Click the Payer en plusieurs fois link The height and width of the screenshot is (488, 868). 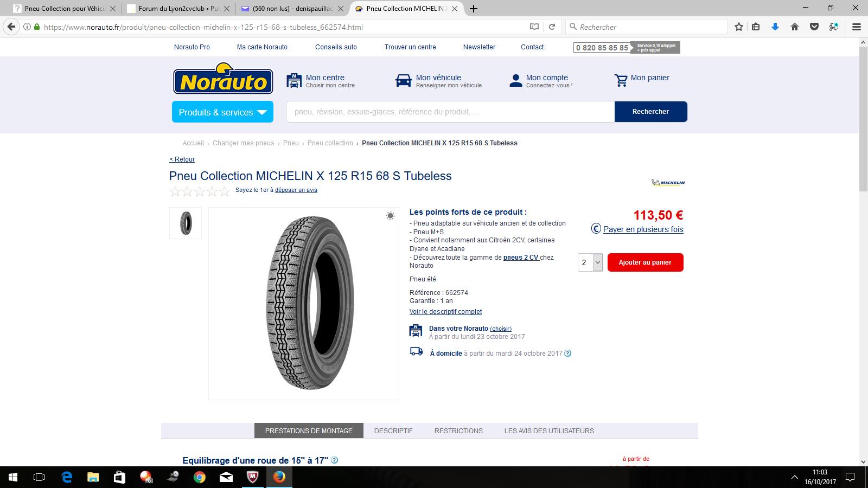pos(643,229)
